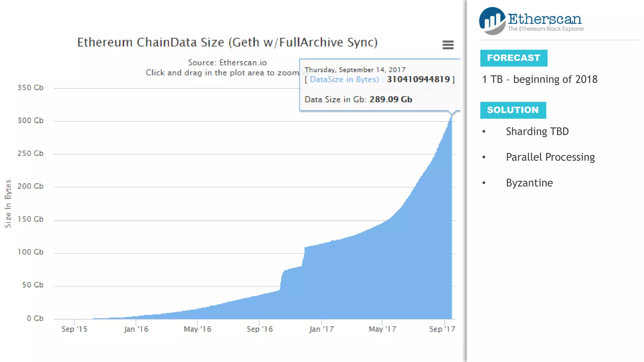The height and width of the screenshot is (362, 644).
Task: Click the 0 Gb axis label
Action: (35, 318)
